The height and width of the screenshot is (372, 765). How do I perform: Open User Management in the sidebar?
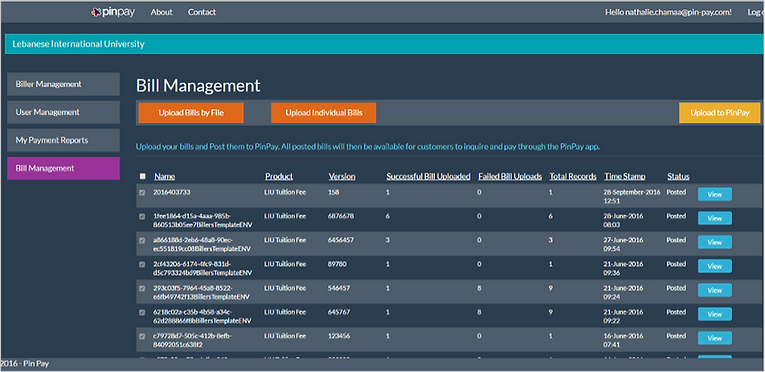63,112
